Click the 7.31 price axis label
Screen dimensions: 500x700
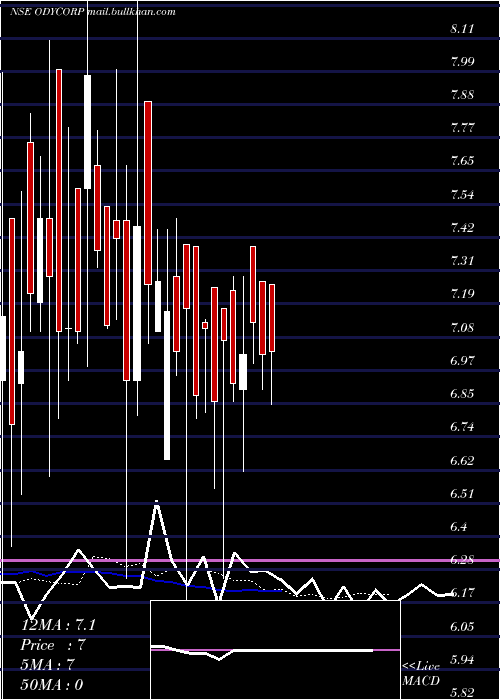click(462, 261)
